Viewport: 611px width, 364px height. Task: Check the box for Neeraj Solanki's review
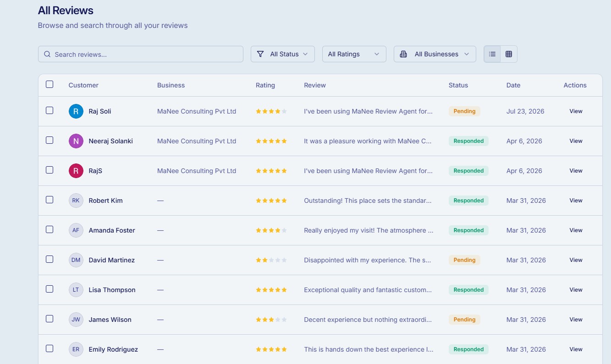coord(50,140)
